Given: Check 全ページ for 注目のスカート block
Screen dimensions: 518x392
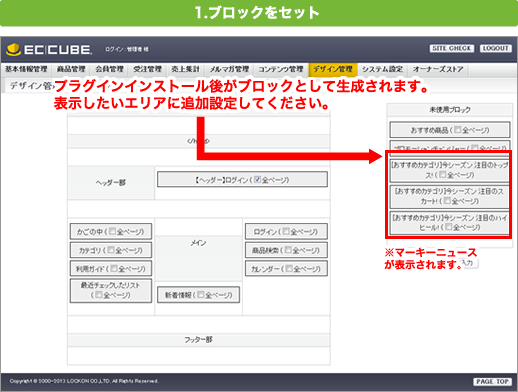Looking at the screenshot, I should (x=447, y=200).
